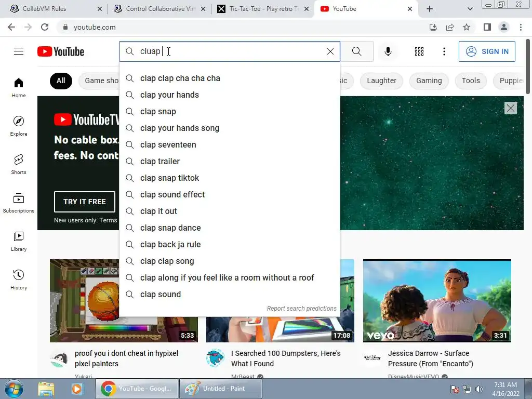
Task: Close the YouTube TV ad banner
Action: click(510, 108)
